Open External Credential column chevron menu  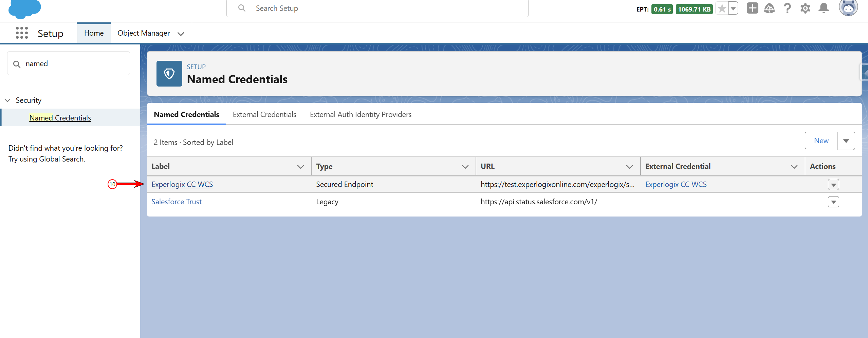click(x=794, y=167)
